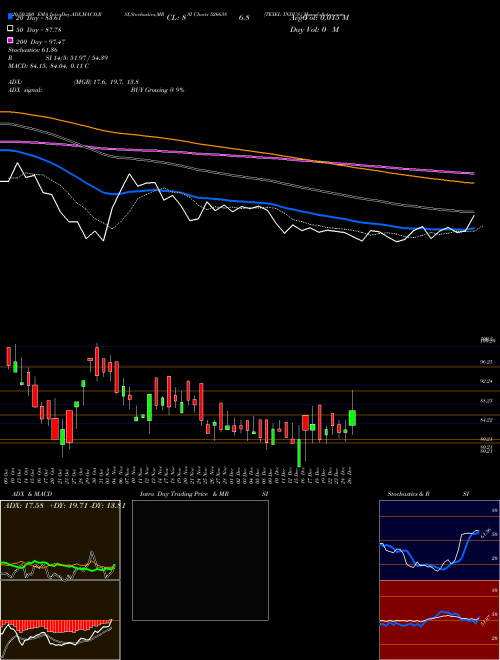This screenshot has width=500, height=660.
Task: Click the '(MGR) 17.6, 19.7, 13.8' ADX values
Action: pos(106,82)
